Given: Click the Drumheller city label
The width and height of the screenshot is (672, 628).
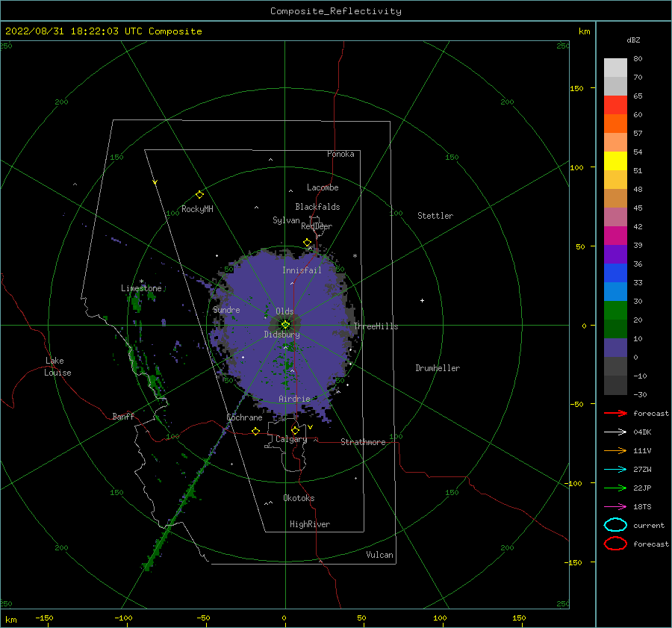Looking at the screenshot, I should (x=438, y=368).
